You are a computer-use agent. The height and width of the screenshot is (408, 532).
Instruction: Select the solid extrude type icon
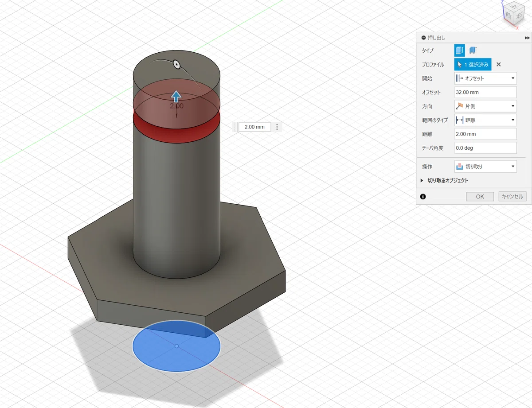460,51
